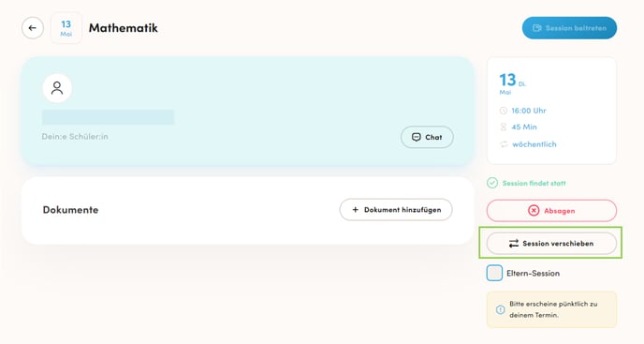Image resolution: width=644 pixels, height=344 pixels.
Task: Click the 13 Mai date badge in header
Action: [x=66, y=28]
